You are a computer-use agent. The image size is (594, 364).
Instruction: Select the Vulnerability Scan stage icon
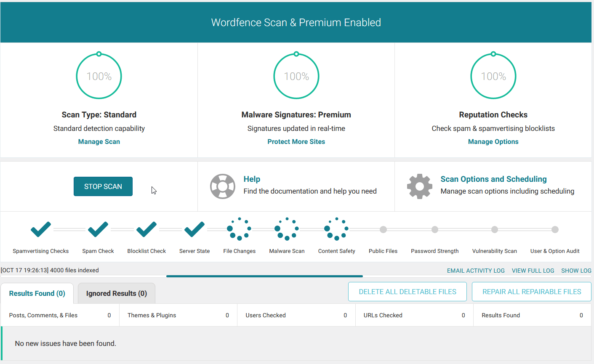coord(494,229)
